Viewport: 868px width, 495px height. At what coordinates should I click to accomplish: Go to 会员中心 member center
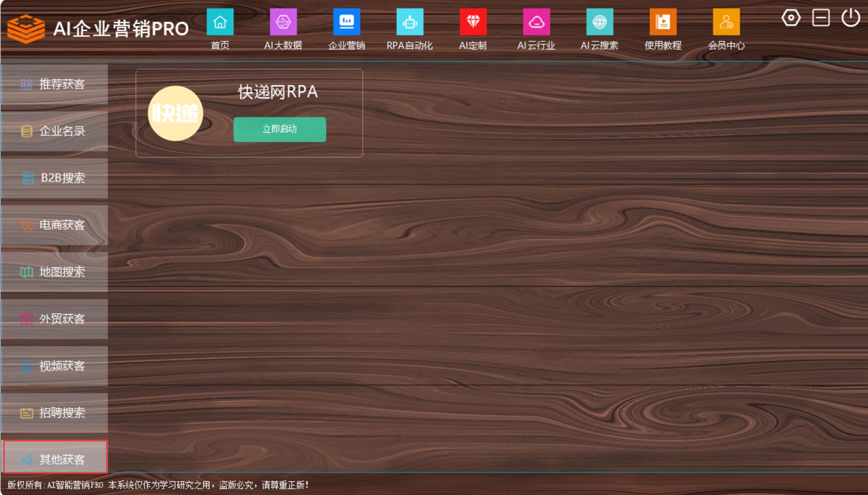(x=726, y=22)
